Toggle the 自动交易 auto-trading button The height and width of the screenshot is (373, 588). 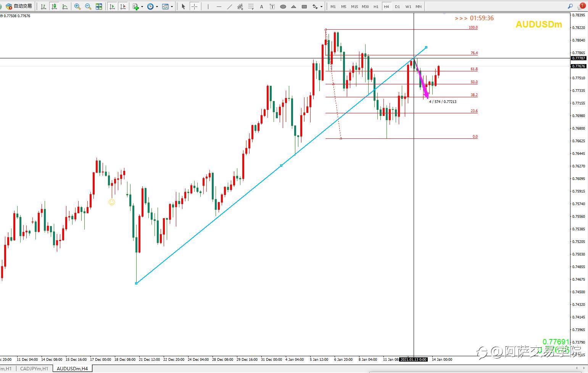(x=19, y=6)
